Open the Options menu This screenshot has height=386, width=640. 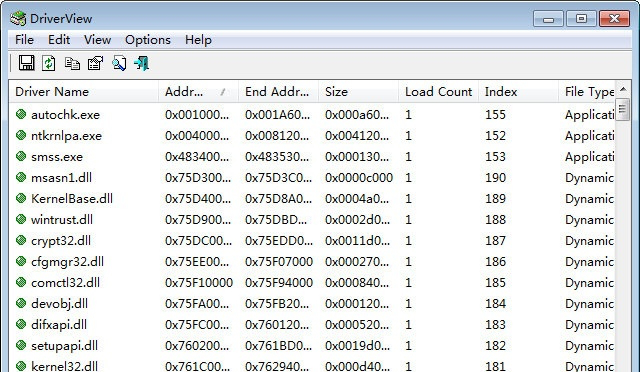pyautogui.click(x=148, y=40)
